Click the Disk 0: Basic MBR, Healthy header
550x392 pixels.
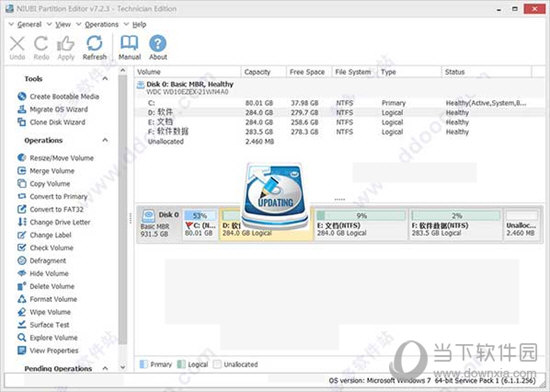[190, 84]
